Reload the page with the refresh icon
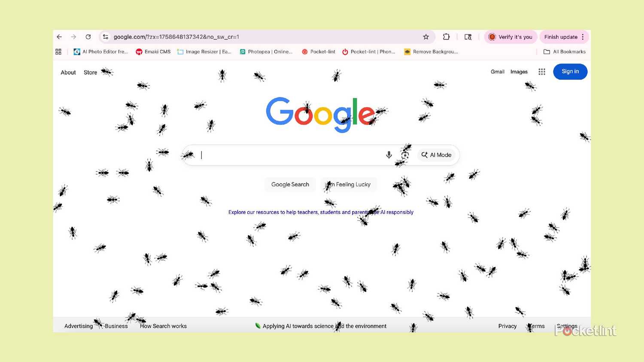 tap(88, 37)
